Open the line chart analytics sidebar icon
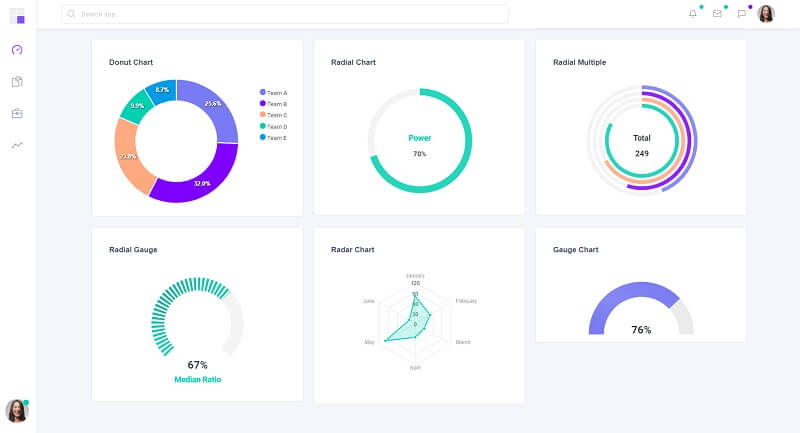 [x=17, y=145]
